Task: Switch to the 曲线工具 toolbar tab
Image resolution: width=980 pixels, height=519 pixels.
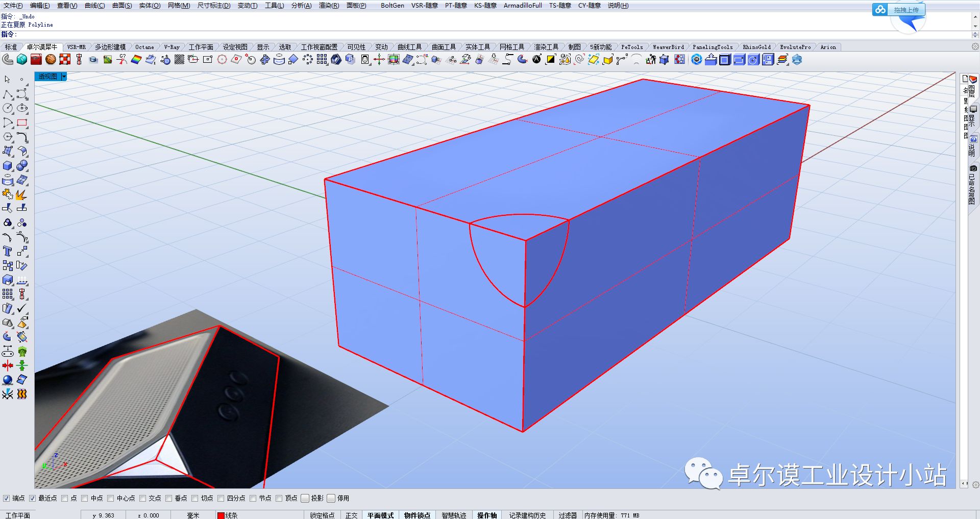Action: (x=409, y=47)
